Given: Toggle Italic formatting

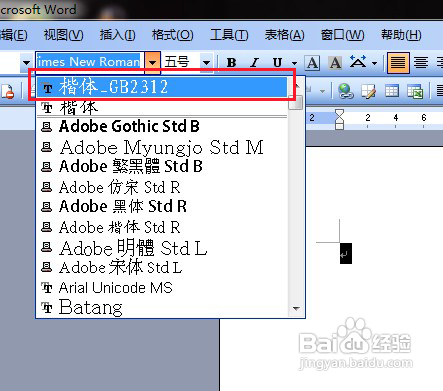Looking at the screenshot, I should (x=255, y=62).
